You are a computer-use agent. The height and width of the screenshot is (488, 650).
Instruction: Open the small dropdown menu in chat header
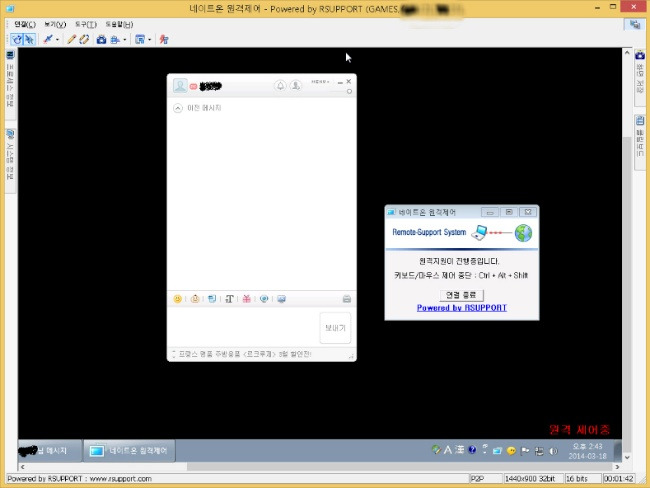[320, 82]
